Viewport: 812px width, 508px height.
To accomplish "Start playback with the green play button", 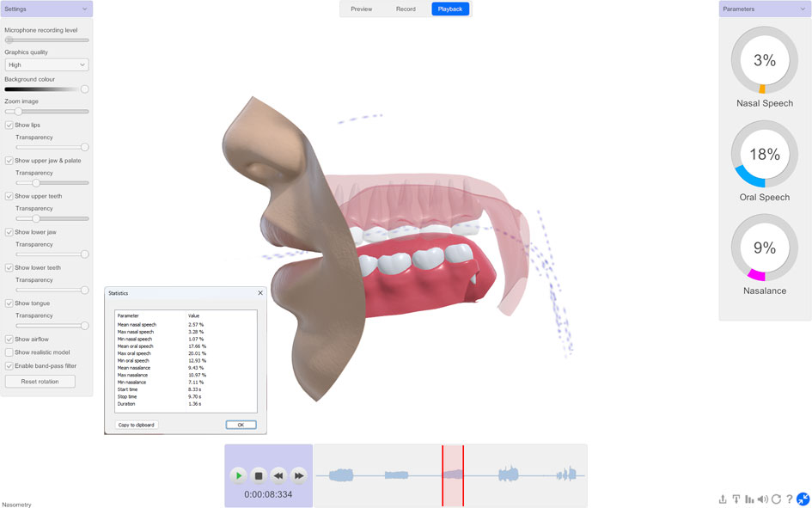I will pyautogui.click(x=238, y=475).
